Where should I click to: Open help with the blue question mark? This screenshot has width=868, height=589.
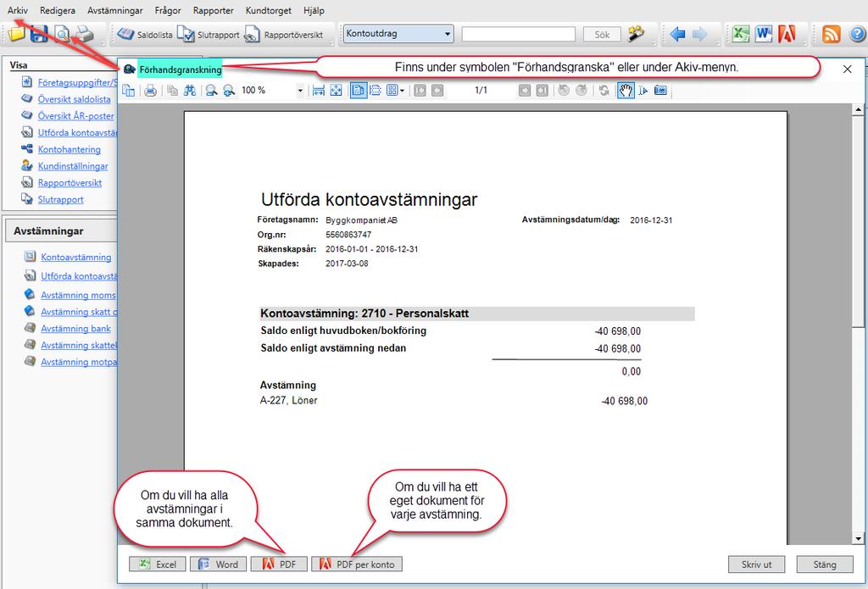coord(857,34)
